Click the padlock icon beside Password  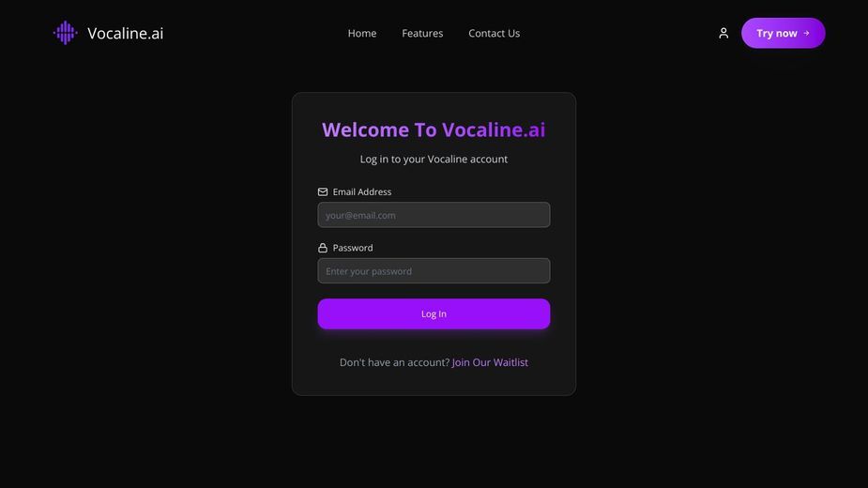pos(323,248)
